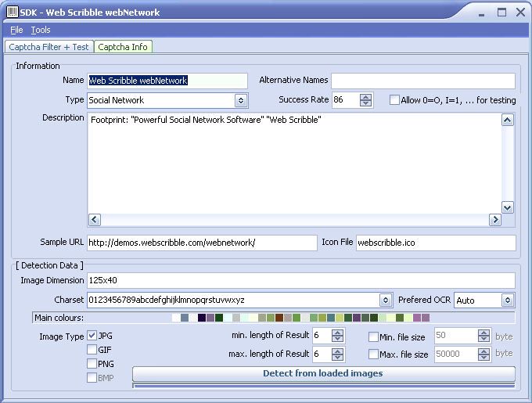The height and width of the screenshot is (403, 532).
Task: Check the GIF image type
Action: tap(92, 350)
